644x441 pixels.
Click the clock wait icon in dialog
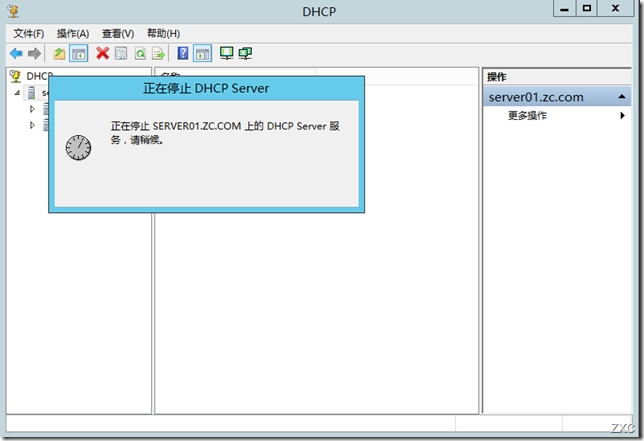[x=78, y=147]
